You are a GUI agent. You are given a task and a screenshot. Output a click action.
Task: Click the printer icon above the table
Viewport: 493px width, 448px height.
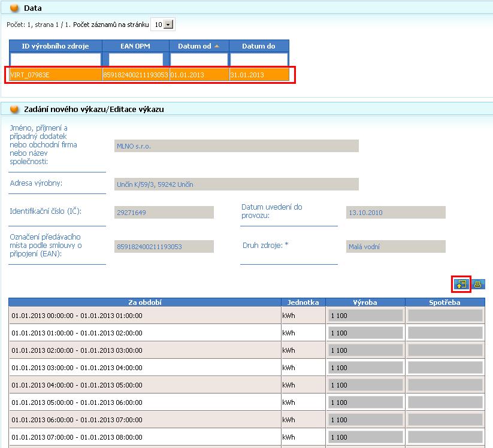click(478, 284)
